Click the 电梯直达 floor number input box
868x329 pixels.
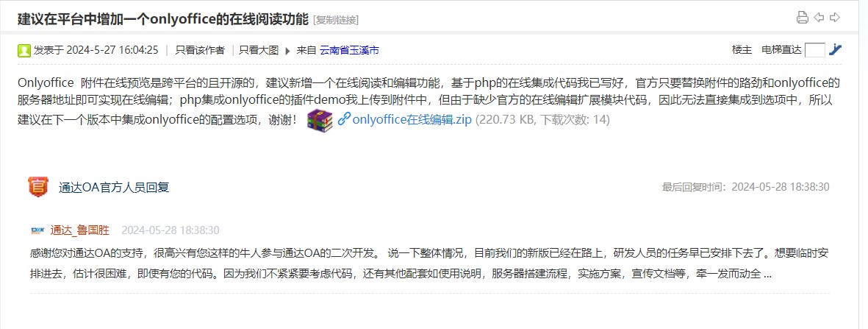click(x=815, y=50)
